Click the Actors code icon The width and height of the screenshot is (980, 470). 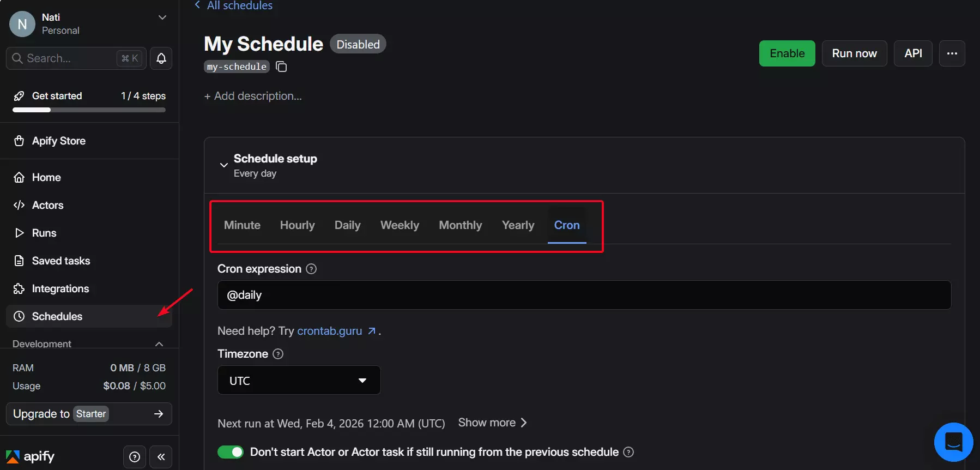(x=19, y=205)
